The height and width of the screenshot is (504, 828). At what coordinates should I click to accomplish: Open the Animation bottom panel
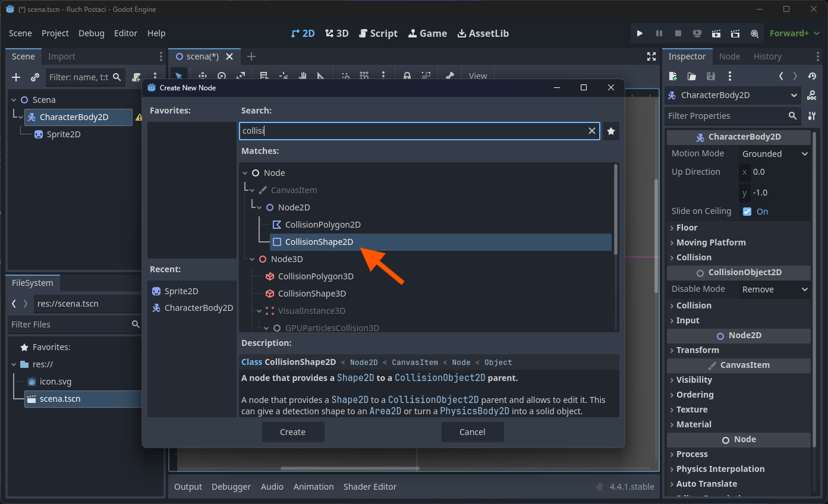(313, 487)
